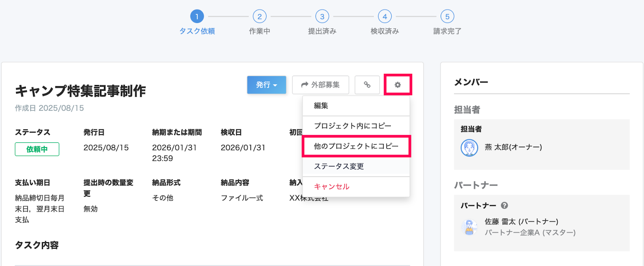Click the deadline 2026/01/31 23:59
644x266 pixels.
174,153
